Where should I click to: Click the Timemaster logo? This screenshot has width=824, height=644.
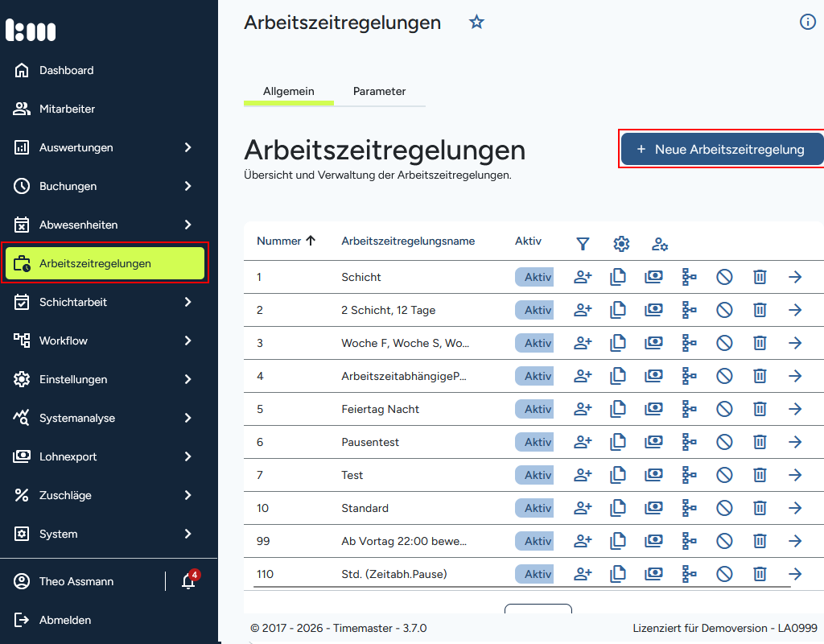pyautogui.click(x=31, y=30)
